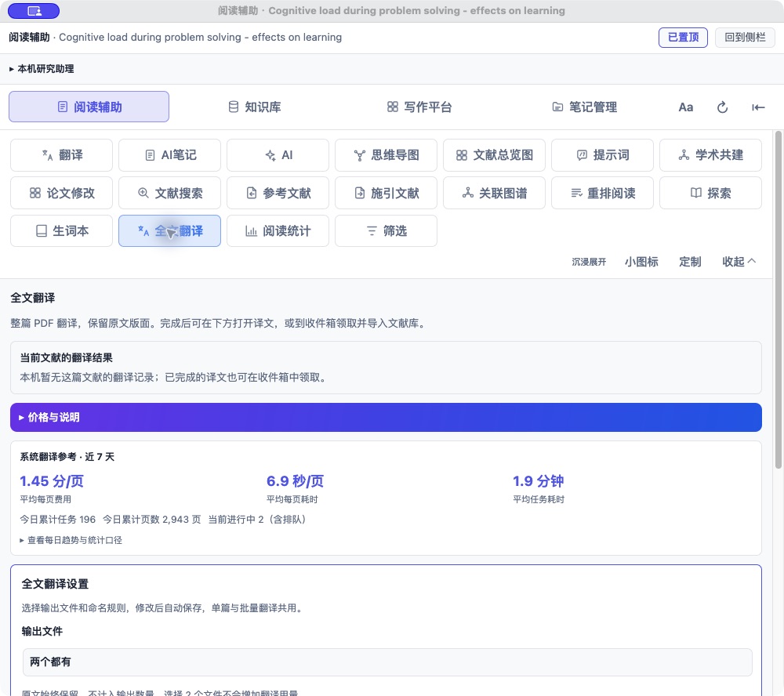
Task: Open the 重排阅读 reflow reading tool
Action: click(602, 193)
